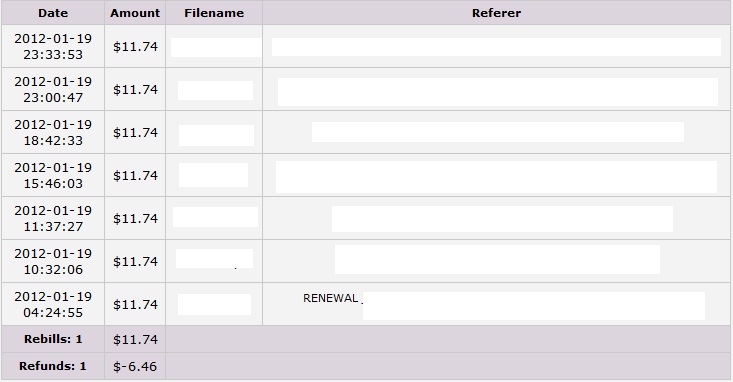Image resolution: width=733 pixels, height=382 pixels.
Task: Click the Rebills: 1 label
Action: coord(53,339)
